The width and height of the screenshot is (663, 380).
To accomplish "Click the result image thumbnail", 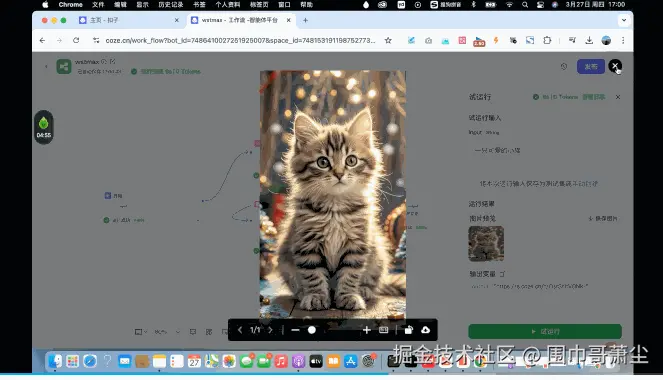I will pyautogui.click(x=486, y=244).
